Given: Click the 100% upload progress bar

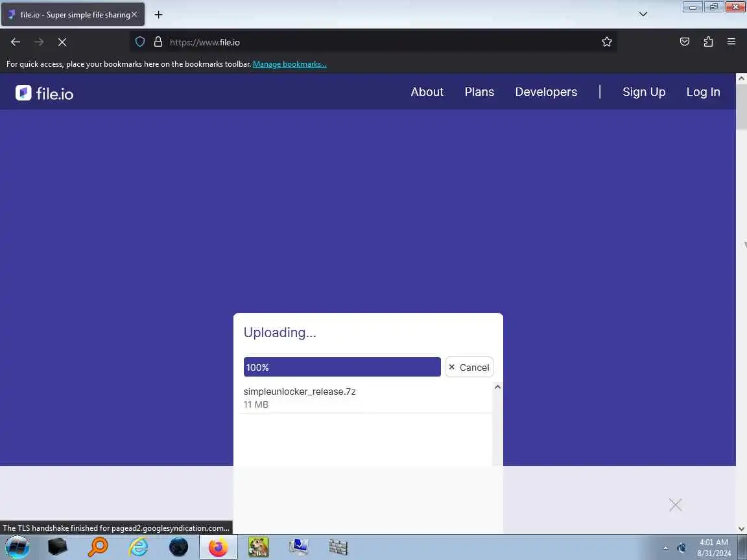Looking at the screenshot, I should coord(342,367).
